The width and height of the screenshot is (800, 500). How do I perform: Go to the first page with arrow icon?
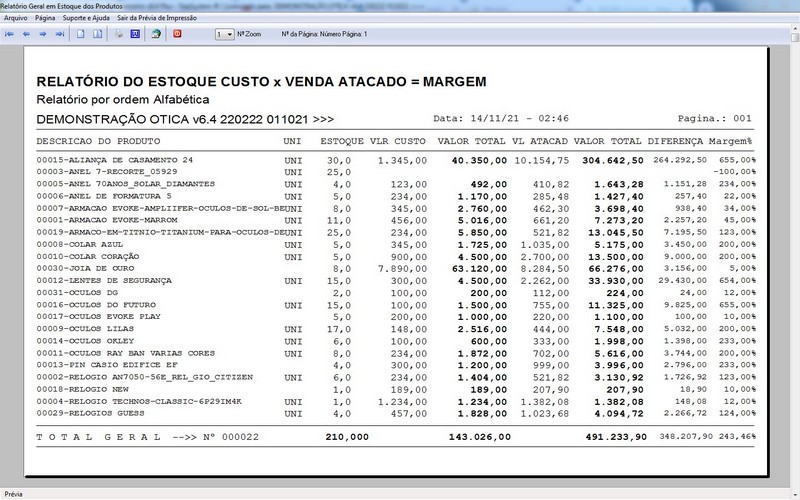click(x=9, y=34)
